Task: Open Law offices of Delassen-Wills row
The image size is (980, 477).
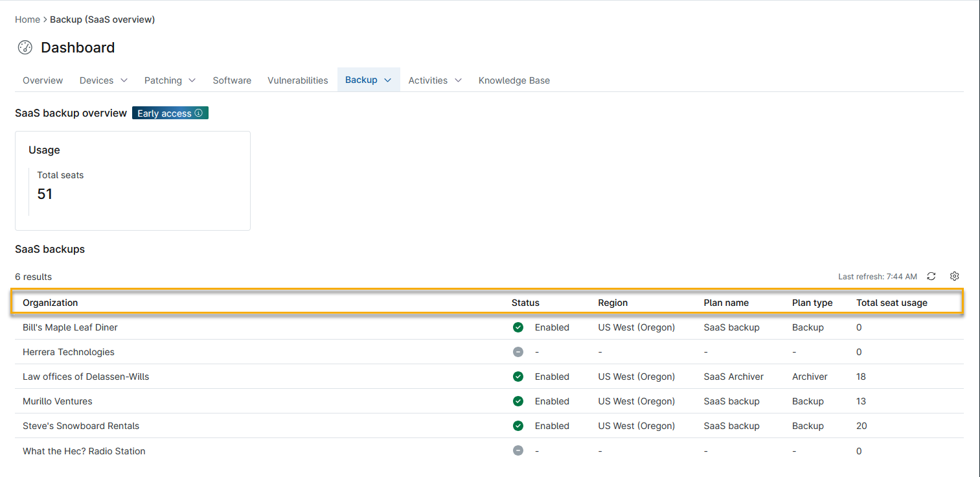Action: (x=85, y=377)
